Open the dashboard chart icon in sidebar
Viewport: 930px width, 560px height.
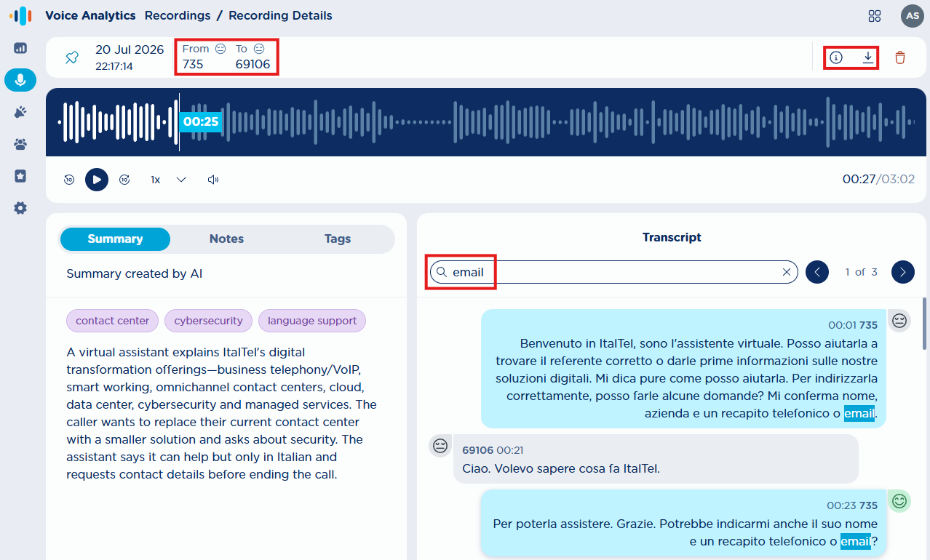[20, 48]
